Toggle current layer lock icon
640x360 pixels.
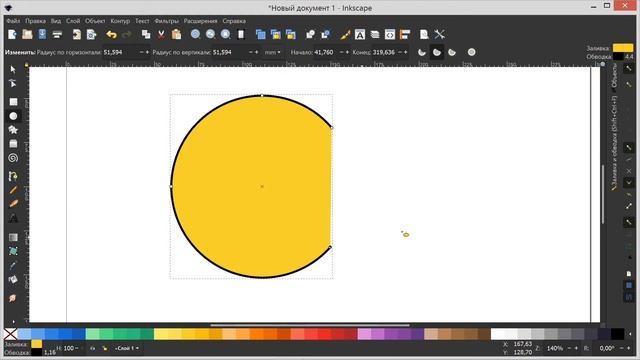[x=105, y=348]
